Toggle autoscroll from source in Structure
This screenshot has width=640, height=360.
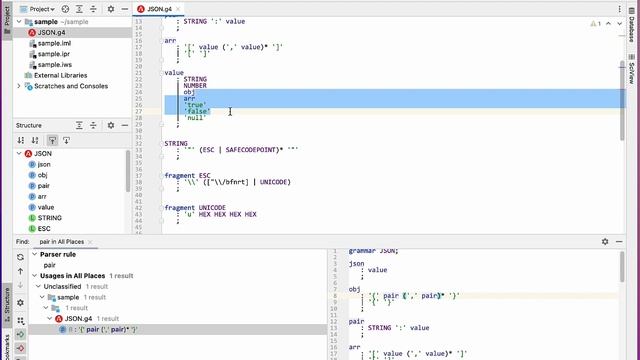tap(66, 140)
